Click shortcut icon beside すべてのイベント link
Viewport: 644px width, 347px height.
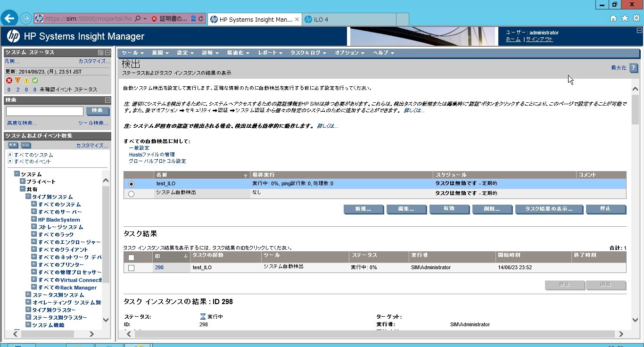pos(10,161)
